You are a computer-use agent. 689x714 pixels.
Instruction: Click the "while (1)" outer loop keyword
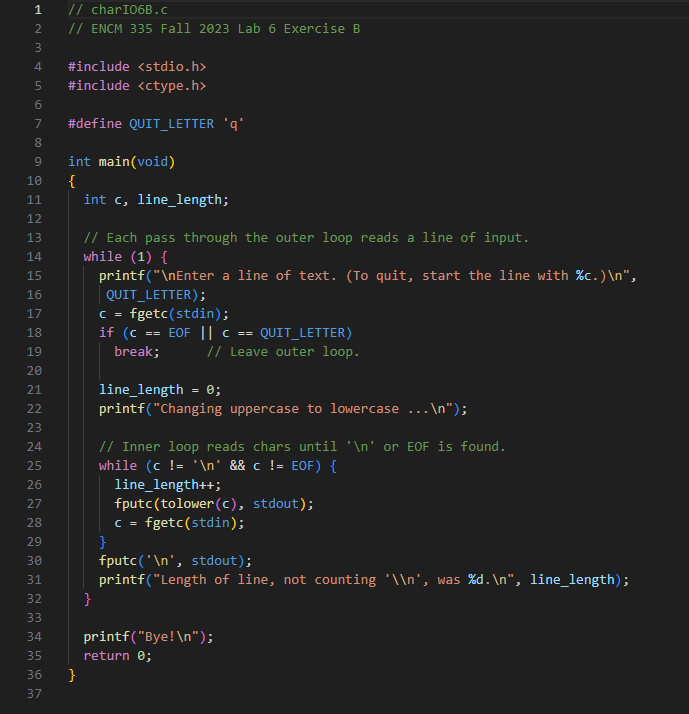103,257
